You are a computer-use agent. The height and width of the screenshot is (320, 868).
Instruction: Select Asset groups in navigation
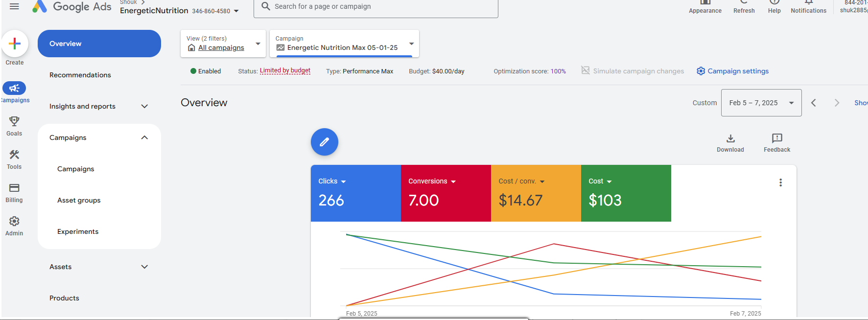79,200
